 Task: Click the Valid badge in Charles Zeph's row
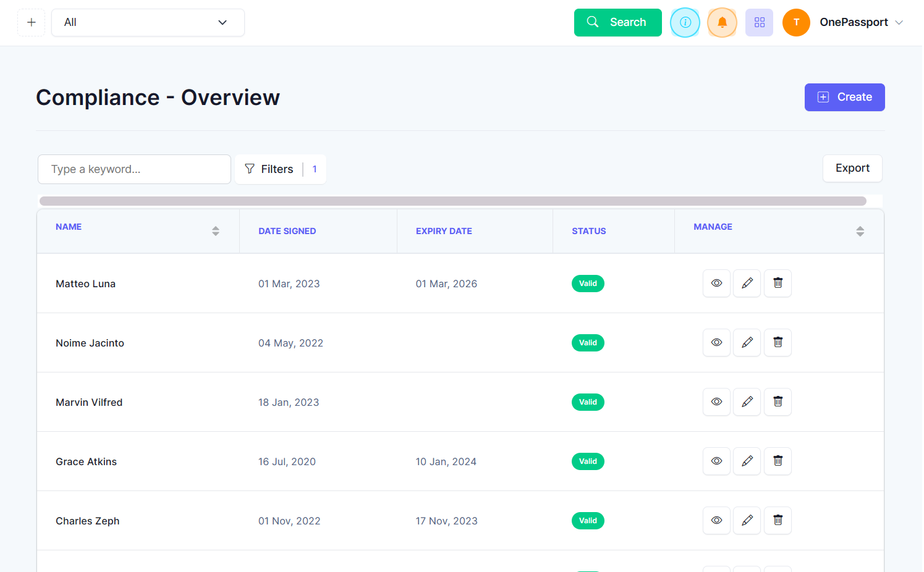point(588,521)
